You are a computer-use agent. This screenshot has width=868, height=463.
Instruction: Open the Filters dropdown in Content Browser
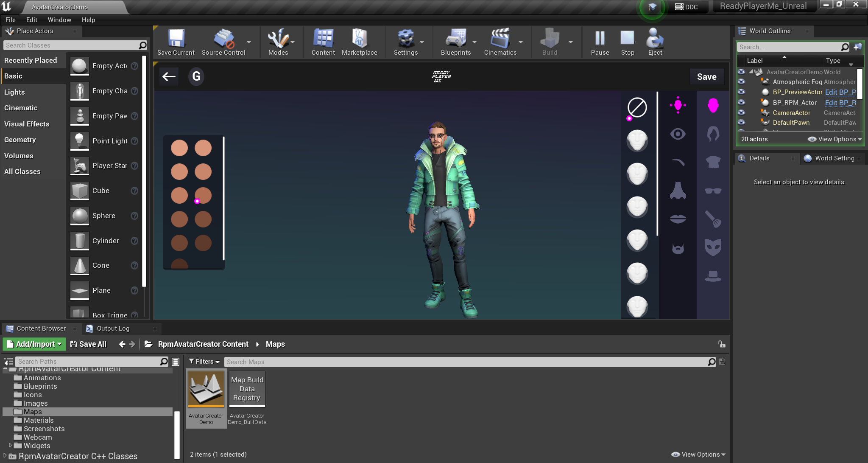tap(204, 362)
